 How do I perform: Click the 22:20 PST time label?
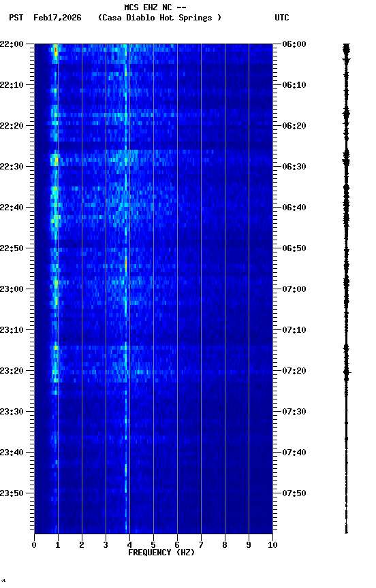tap(12, 126)
